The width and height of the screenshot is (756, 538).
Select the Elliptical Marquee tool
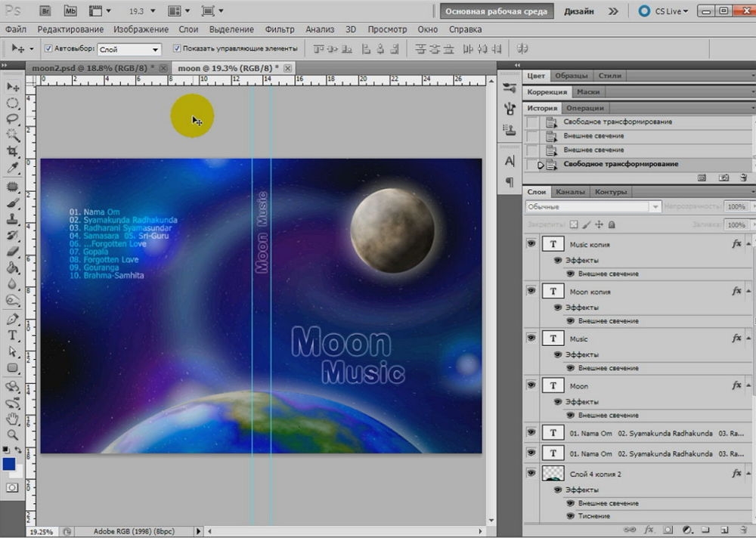pos(13,104)
